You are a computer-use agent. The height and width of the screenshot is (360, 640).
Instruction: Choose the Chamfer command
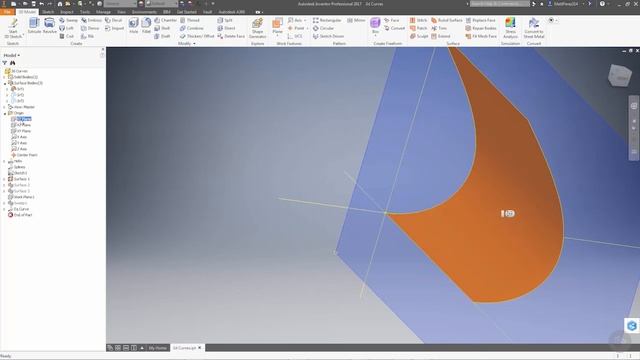click(165, 20)
